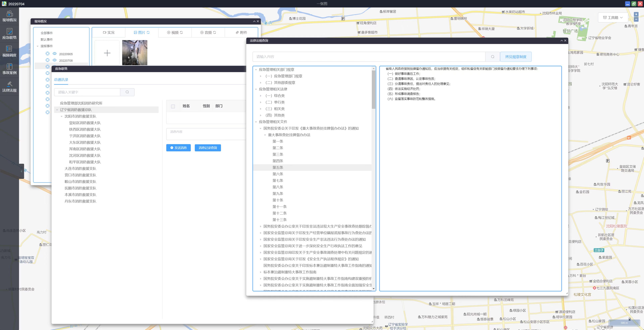Viewport: 644px width, 330px height.
Task: Click the 发送消息 button
Action: [178, 148]
